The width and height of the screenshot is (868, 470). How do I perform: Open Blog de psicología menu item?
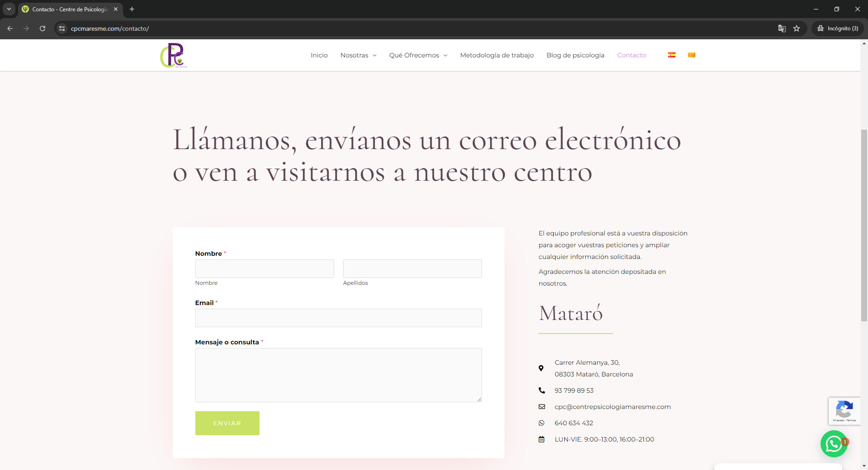coord(575,55)
